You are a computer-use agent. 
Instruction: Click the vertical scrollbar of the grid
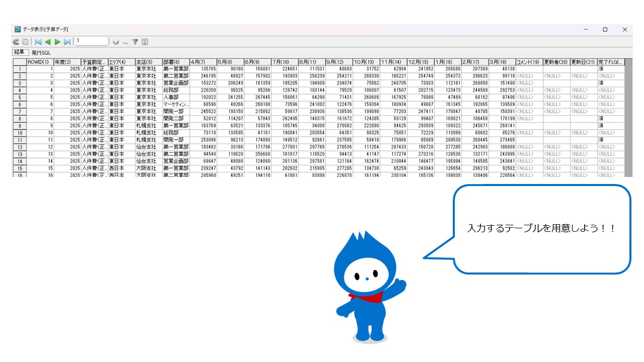click(x=628, y=118)
